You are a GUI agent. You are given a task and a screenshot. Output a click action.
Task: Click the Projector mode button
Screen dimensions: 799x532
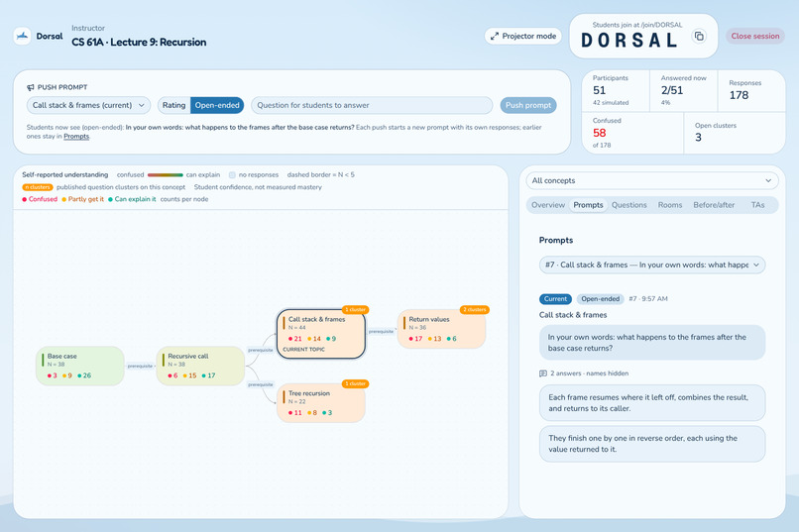pos(523,36)
